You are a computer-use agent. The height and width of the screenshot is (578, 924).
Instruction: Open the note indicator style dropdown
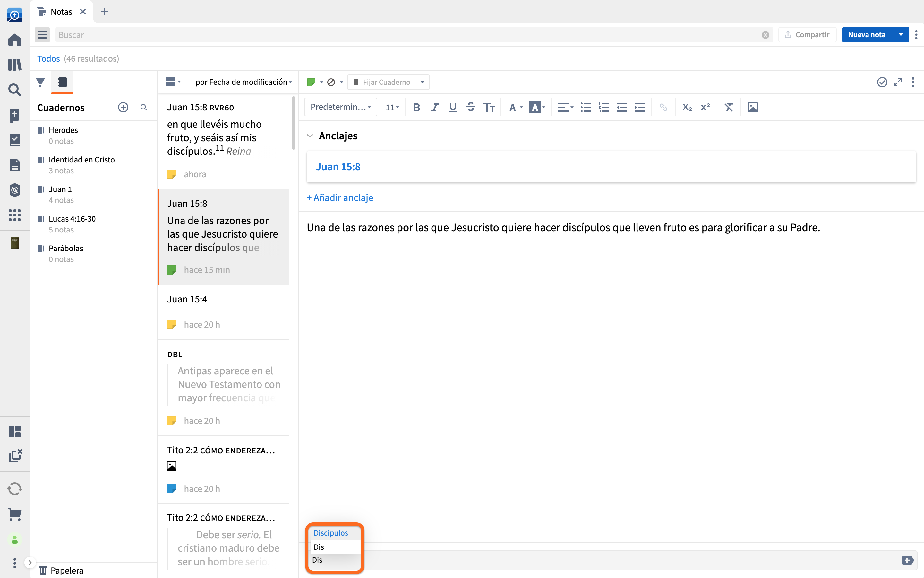coord(335,82)
